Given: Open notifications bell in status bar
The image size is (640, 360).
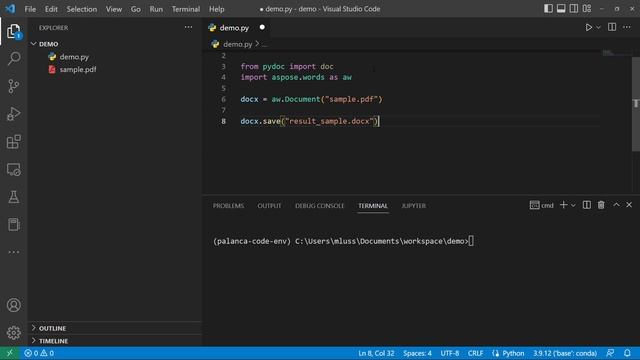Looking at the screenshot, I should [x=627, y=353].
